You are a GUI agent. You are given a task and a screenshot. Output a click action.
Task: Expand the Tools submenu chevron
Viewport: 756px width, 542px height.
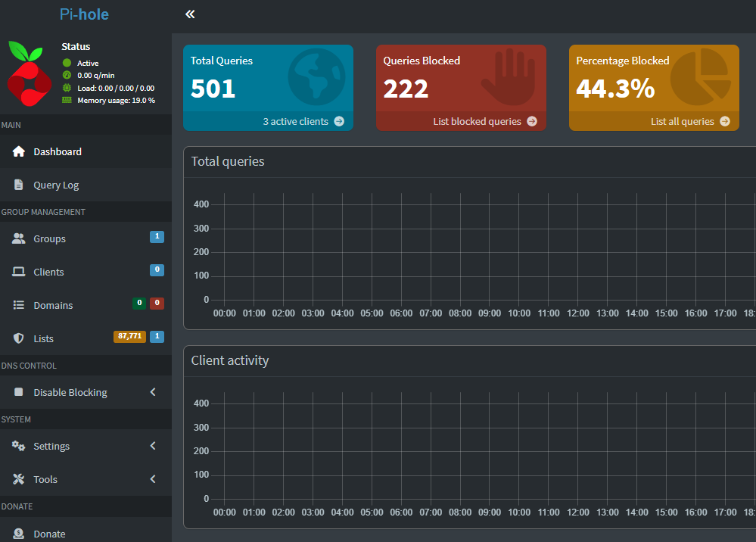(x=153, y=479)
